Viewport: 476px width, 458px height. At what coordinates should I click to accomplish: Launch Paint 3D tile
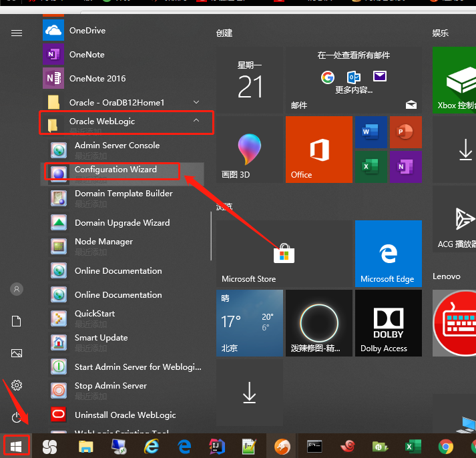coord(250,150)
